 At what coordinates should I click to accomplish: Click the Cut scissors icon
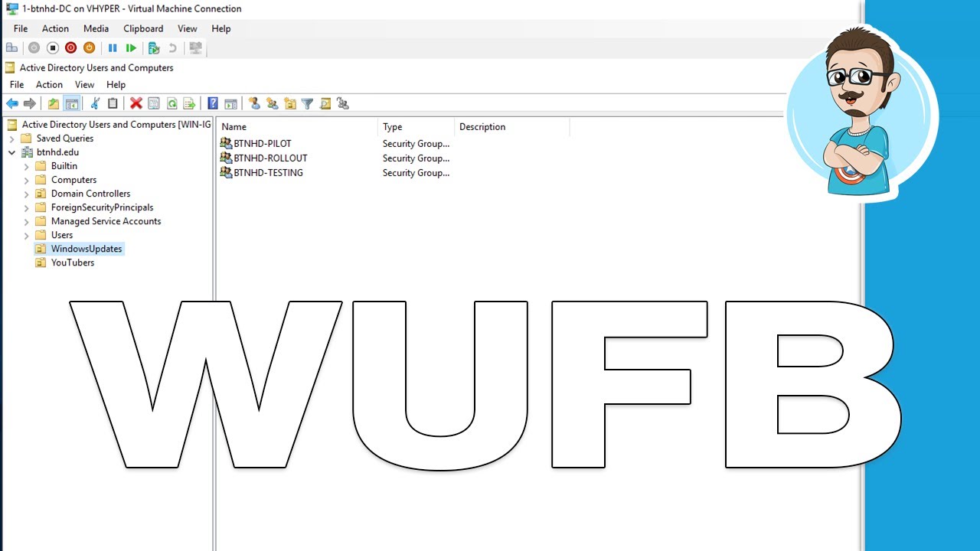point(95,103)
